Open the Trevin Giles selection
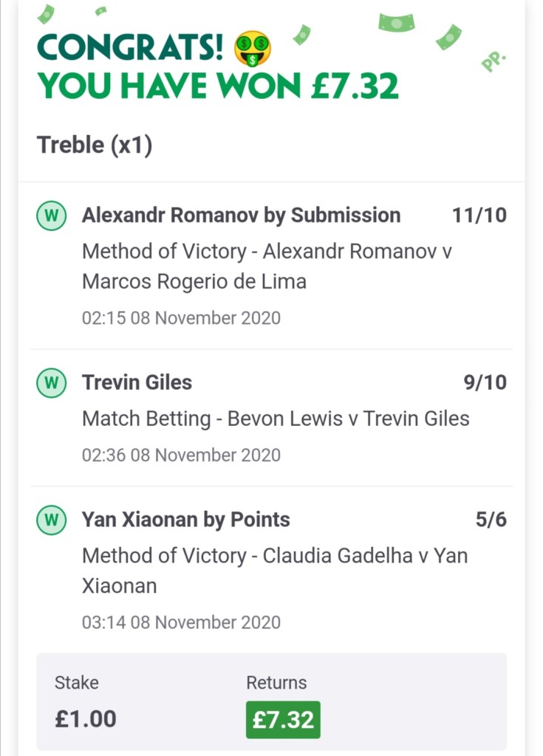The height and width of the screenshot is (756, 543). click(137, 382)
